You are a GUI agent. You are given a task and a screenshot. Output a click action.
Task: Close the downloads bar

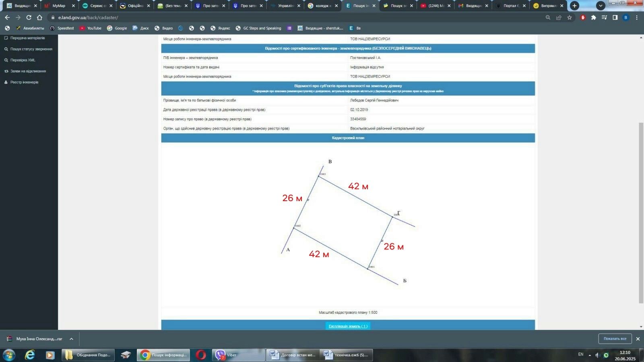tap(638, 339)
